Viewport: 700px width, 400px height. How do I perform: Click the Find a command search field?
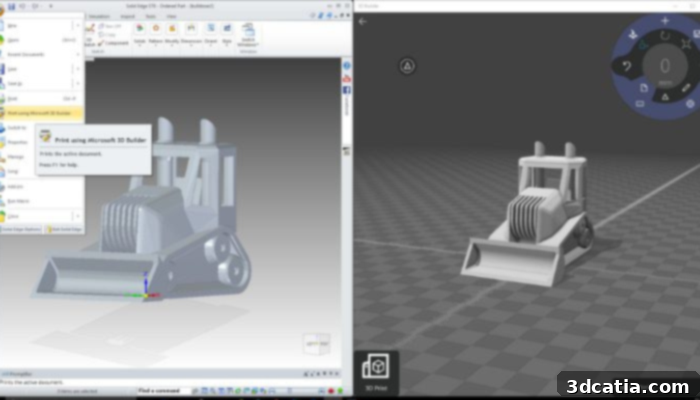point(164,391)
